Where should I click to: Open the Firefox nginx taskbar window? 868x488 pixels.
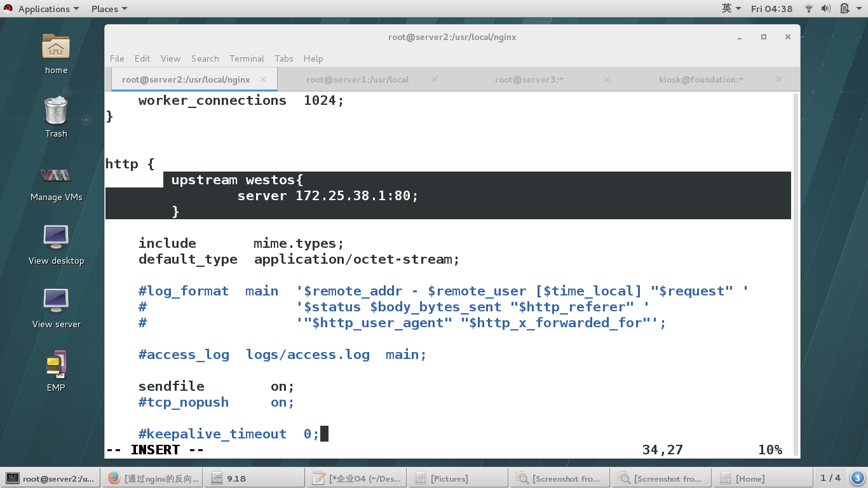tap(153, 478)
